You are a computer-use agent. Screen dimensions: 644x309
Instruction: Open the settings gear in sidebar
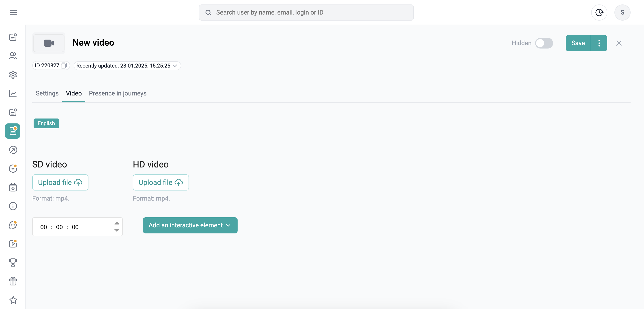[x=13, y=74]
